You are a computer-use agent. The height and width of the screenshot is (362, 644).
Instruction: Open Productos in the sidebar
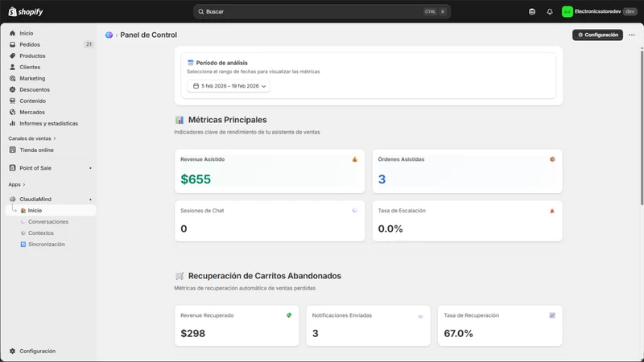point(32,56)
